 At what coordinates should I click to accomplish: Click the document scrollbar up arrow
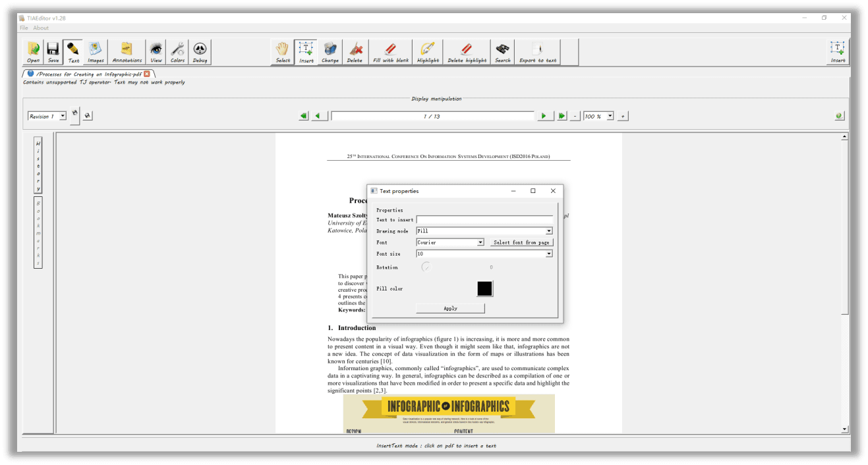click(x=845, y=137)
